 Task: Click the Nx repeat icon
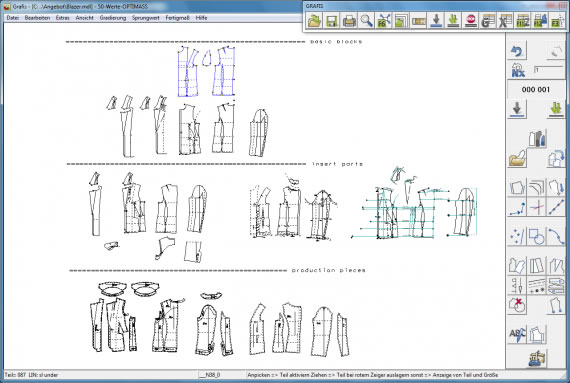(x=518, y=70)
